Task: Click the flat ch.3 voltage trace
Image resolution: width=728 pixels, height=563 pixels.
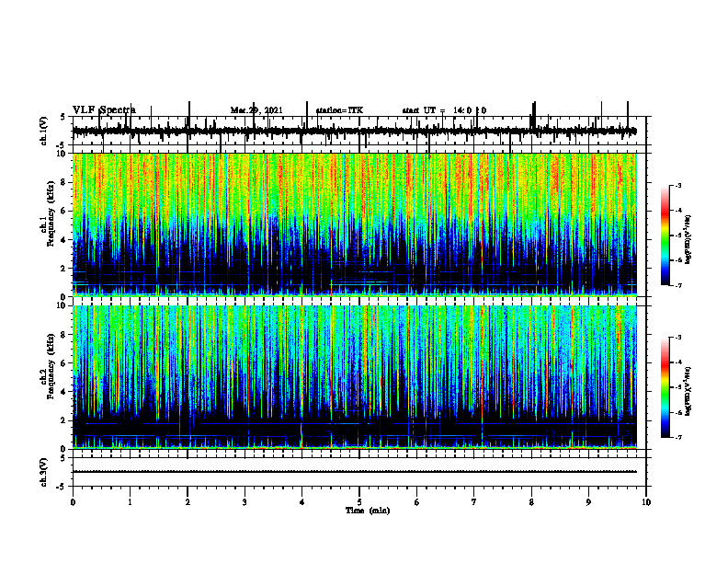Action: [x=355, y=472]
